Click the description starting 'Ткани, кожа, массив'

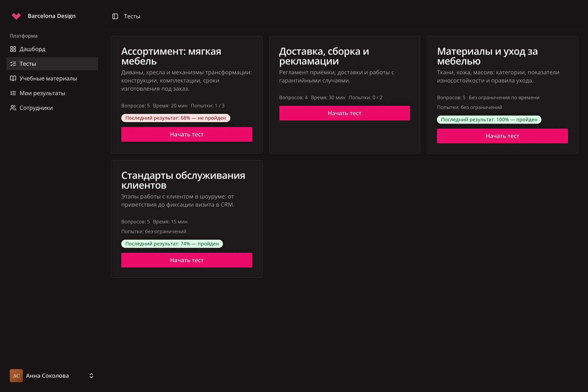tap(498, 77)
